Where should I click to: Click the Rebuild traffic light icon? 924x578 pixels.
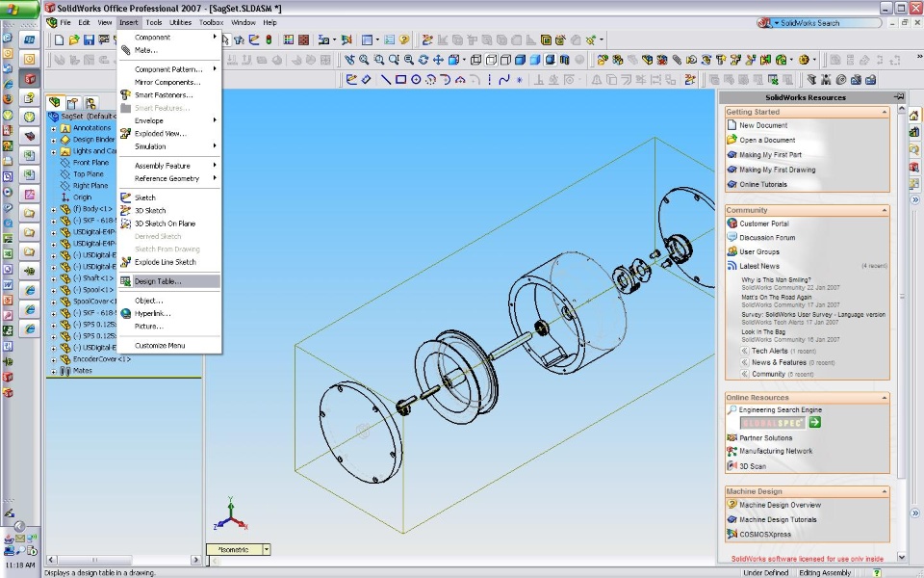pos(269,39)
